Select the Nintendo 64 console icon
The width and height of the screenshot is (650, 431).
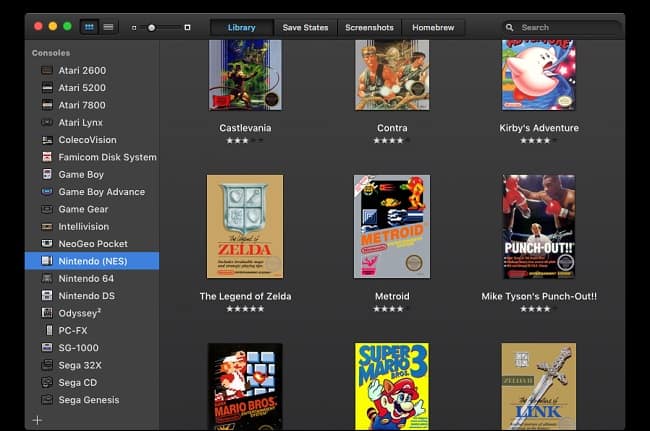coord(47,278)
